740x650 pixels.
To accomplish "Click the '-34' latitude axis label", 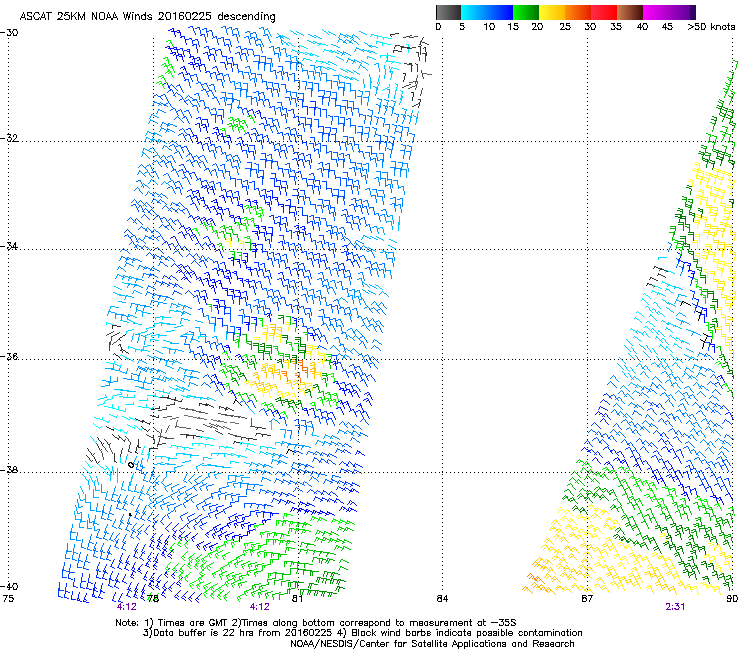I will pos(9,246).
